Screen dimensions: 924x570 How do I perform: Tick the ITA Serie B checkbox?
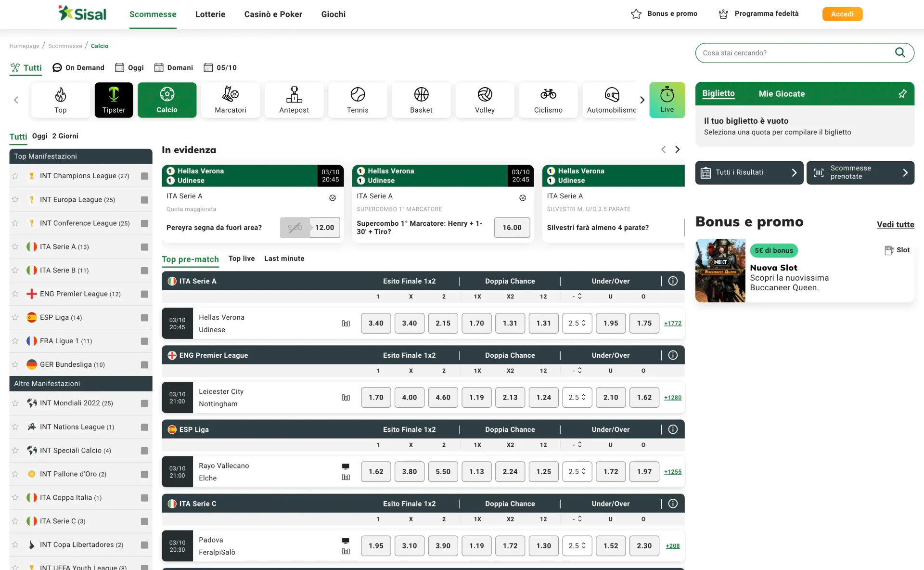point(144,271)
